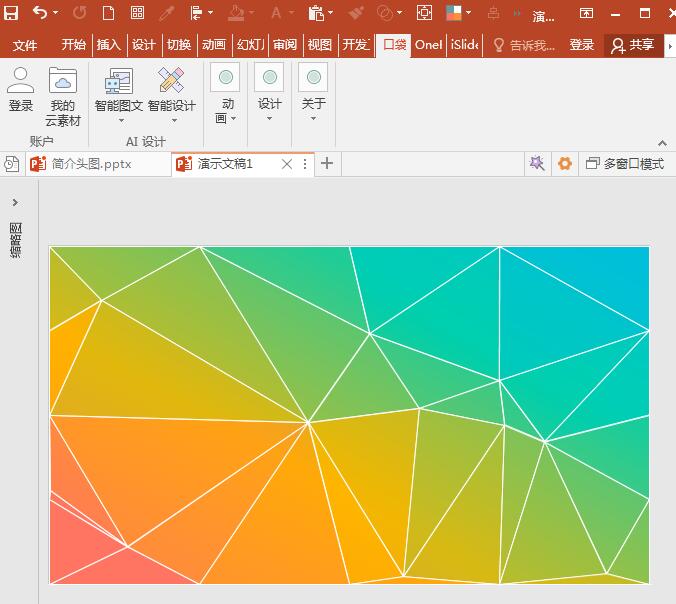Open the 文件 menu

tap(25, 45)
